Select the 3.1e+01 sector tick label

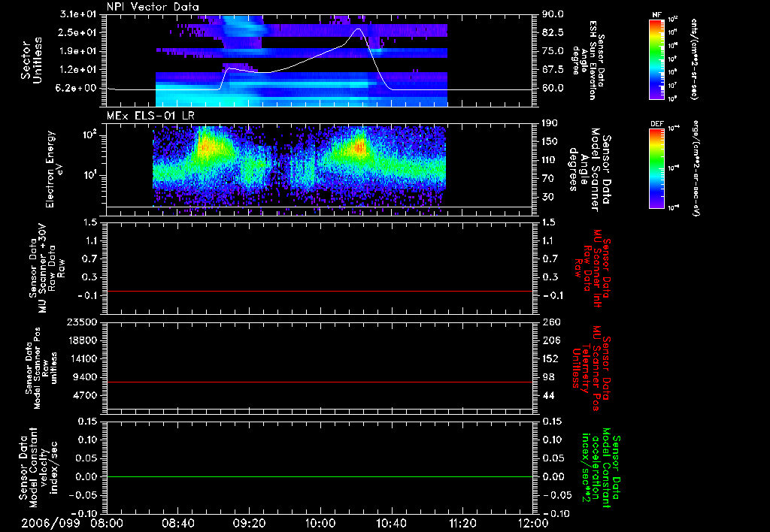coord(78,15)
